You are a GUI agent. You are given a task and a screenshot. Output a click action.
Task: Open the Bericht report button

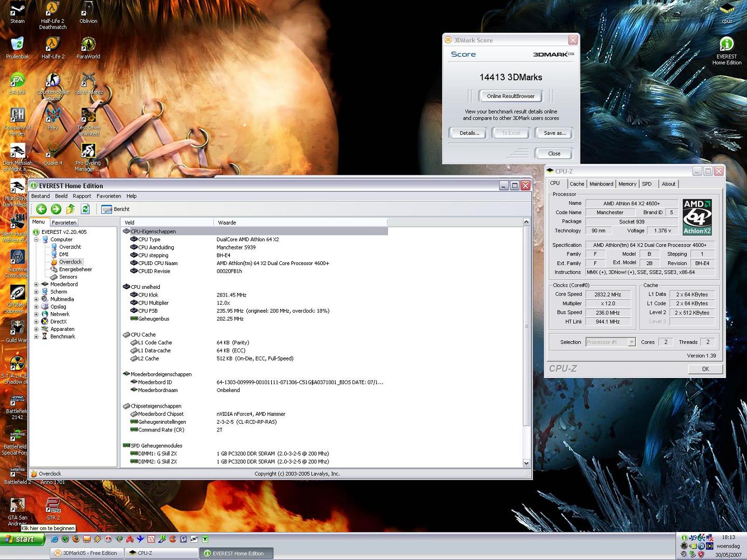116,209
